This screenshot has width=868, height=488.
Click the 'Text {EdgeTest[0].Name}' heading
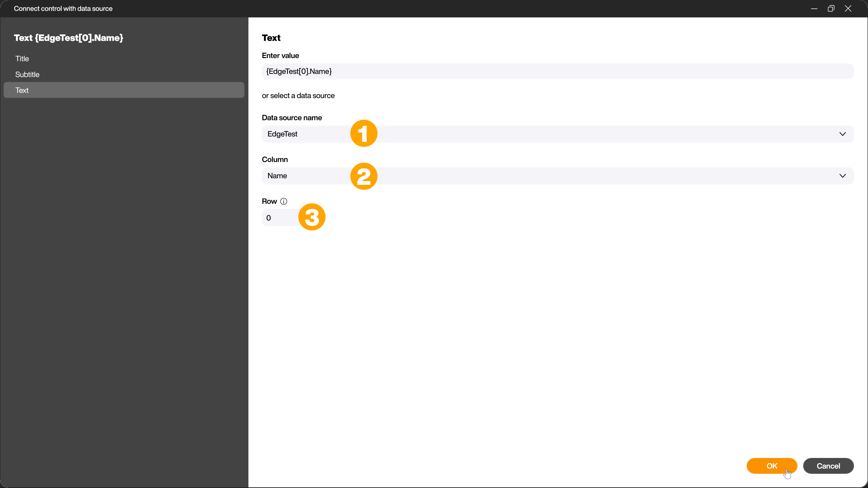[68, 38]
